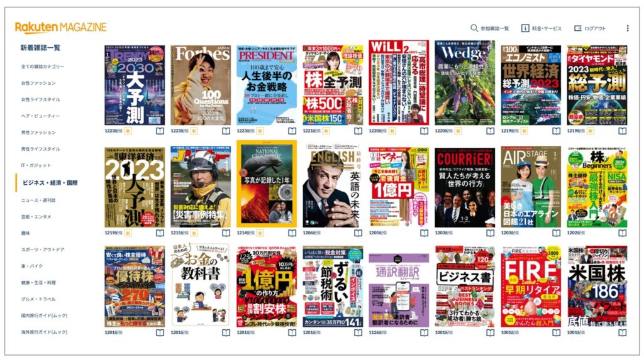644x362 pixels.
Task: Click open-book icon under 災害事例特集 cover
Action: tap(226, 233)
